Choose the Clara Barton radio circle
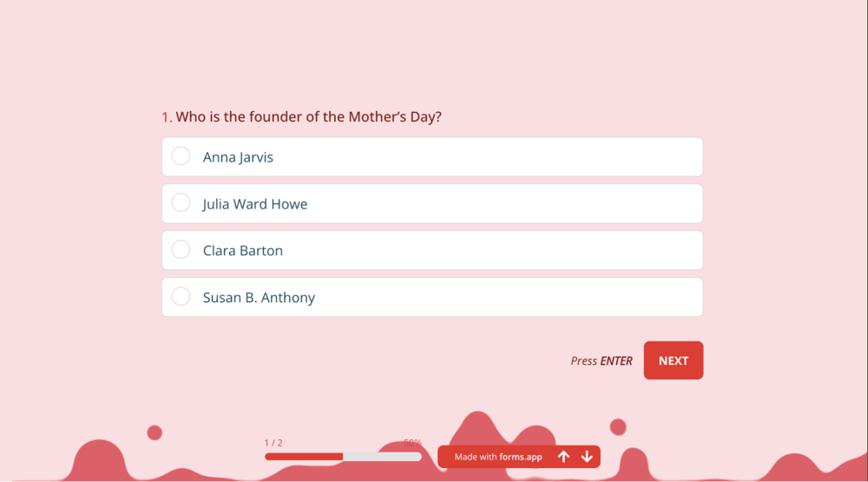 (181, 250)
